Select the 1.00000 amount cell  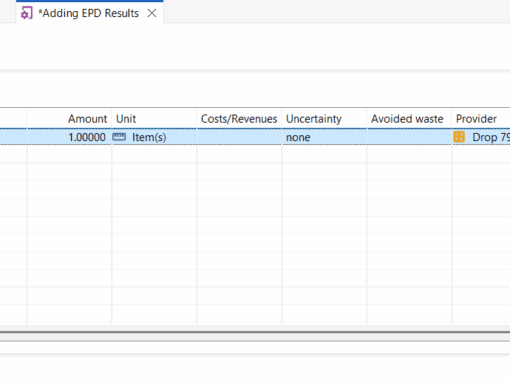69,137
